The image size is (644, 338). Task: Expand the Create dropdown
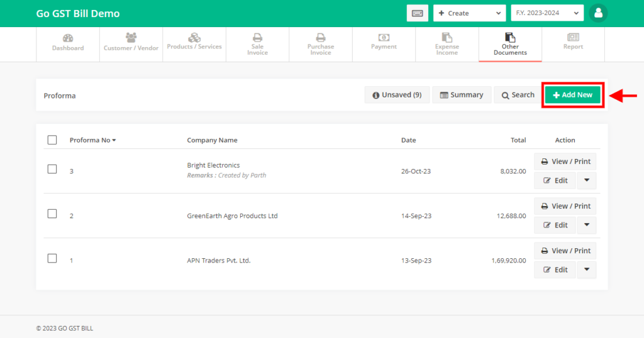[469, 13]
